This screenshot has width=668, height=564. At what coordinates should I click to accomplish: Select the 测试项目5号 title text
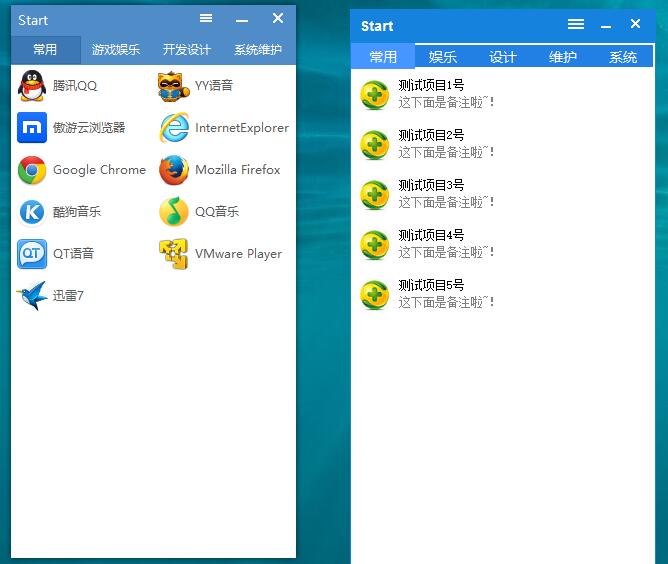coord(431,285)
